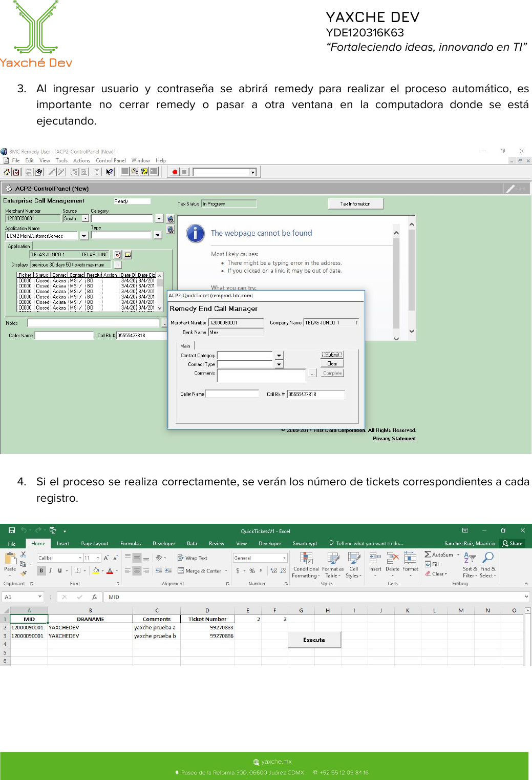This screenshot has height=780, width=532.
Task: Click the Clear button in QuickTicket
Action: [332, 363]
